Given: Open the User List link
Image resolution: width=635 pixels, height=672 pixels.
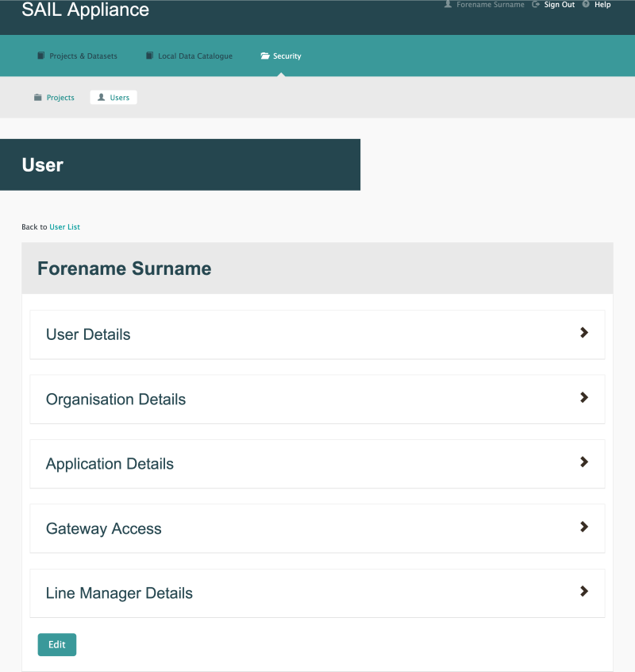Looking at the screenshot, I should 64,226.
